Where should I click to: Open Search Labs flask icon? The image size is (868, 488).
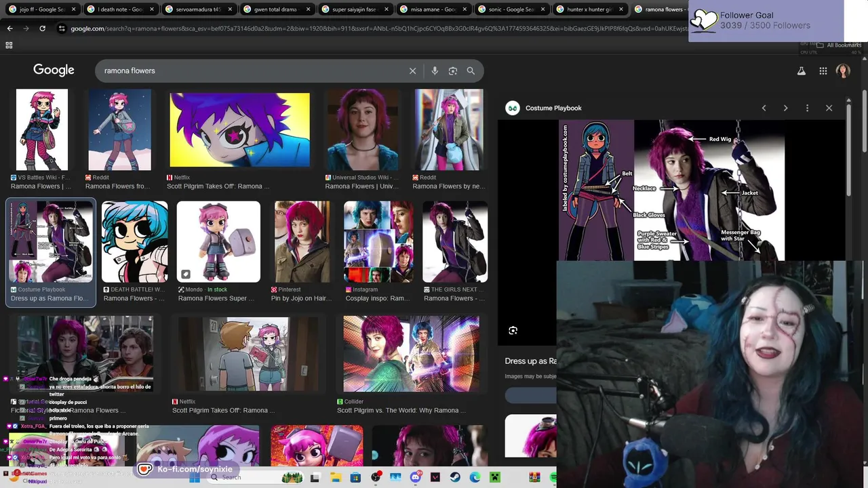801,70
